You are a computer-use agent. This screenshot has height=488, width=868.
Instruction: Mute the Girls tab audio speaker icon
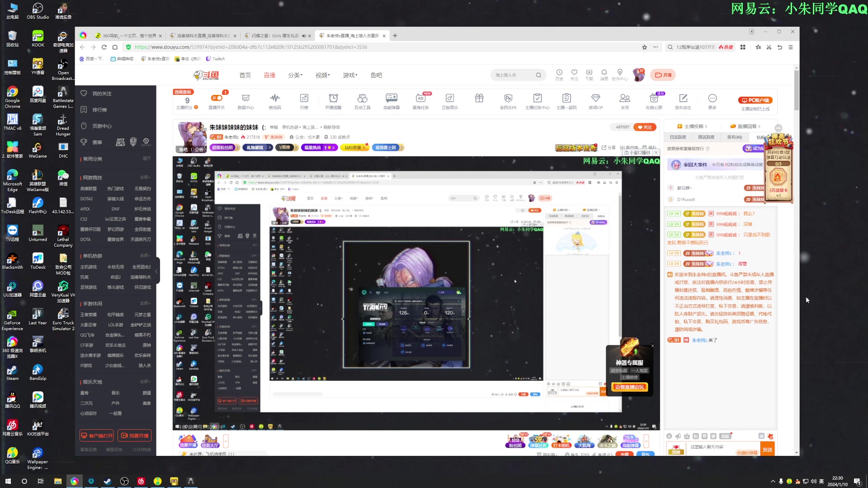(304, 36)
